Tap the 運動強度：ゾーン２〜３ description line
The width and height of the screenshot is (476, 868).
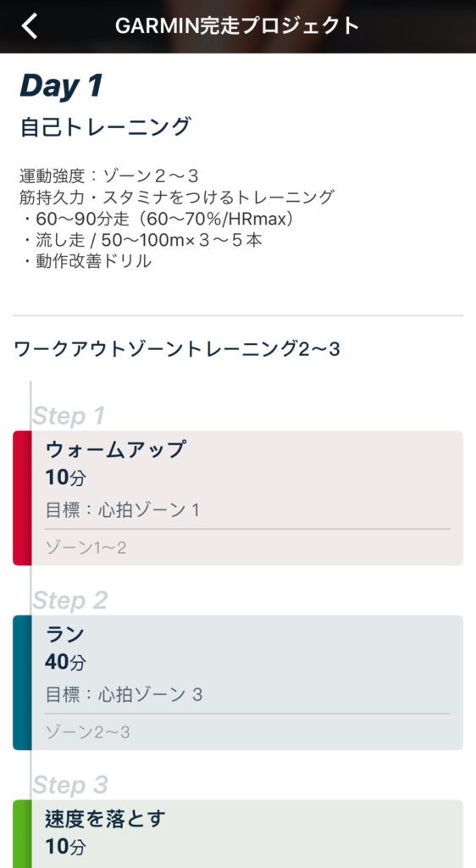click(x=109, y=176)
